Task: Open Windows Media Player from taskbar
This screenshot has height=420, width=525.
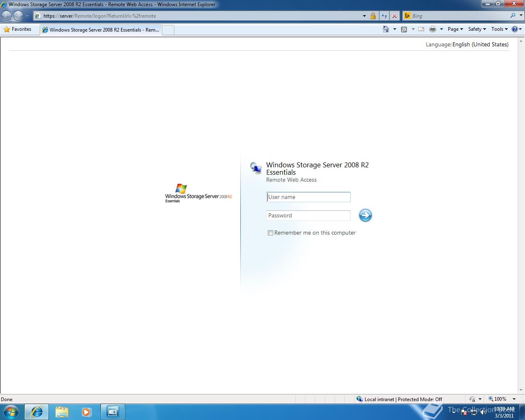Action: coord(87,412)
